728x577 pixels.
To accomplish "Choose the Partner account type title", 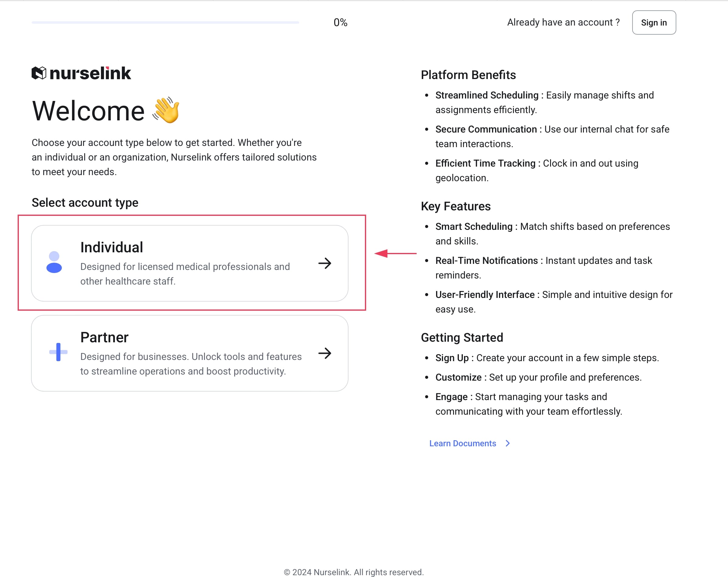I will [104, 337].
